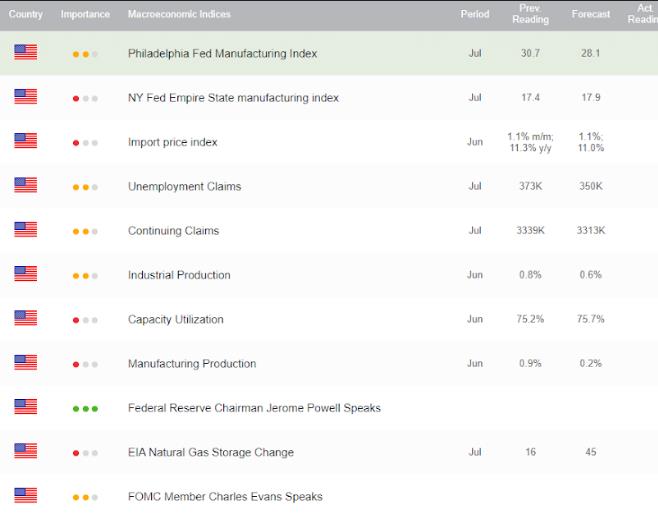Select Manufacturing Production previous reading 0.9%

point(530,363)
